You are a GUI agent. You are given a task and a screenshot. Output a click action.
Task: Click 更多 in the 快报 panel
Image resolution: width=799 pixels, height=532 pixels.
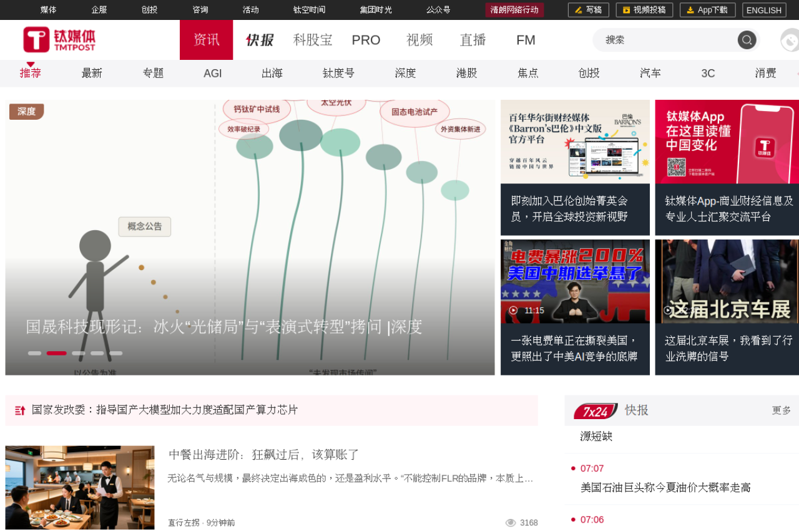click(782, 410)
